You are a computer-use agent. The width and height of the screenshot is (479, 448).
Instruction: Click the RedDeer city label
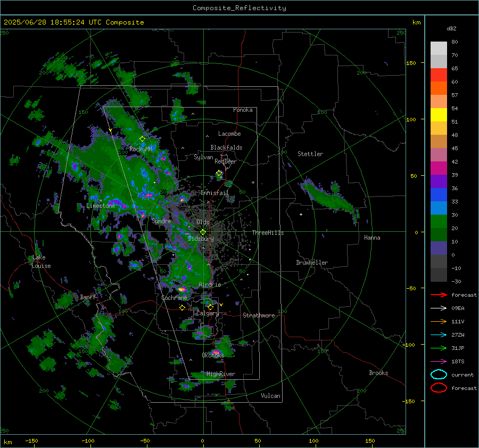pos(226,161)
